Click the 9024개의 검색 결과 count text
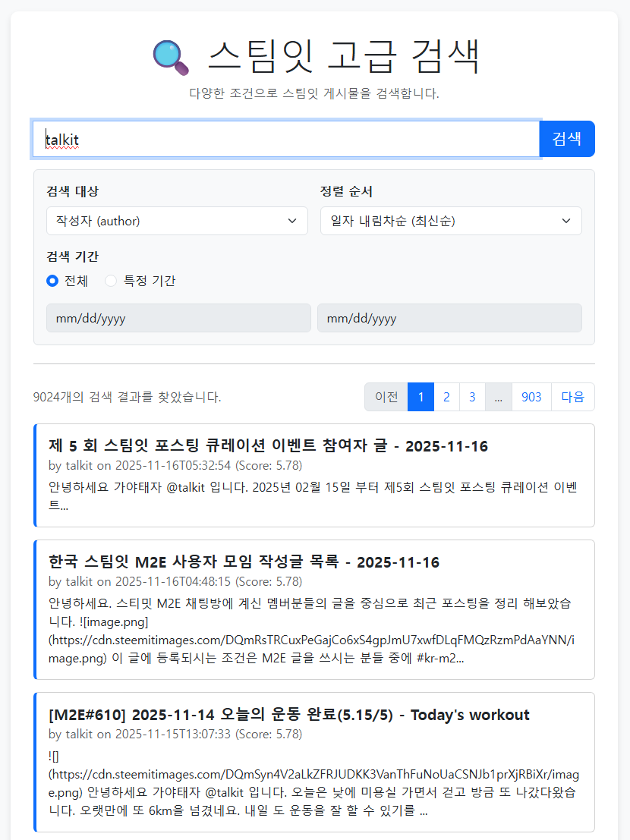This screenshot has height=840, width=630. click(127, 397)
